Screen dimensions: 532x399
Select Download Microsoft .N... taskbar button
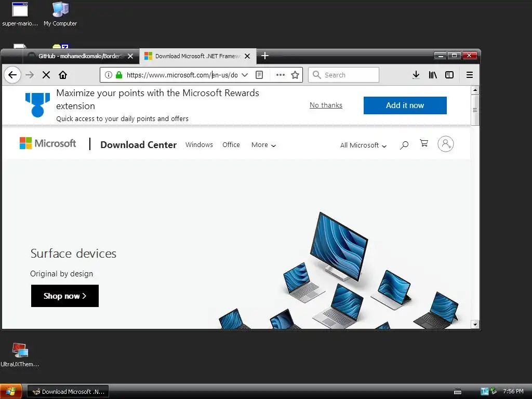(x=68, y=392)
